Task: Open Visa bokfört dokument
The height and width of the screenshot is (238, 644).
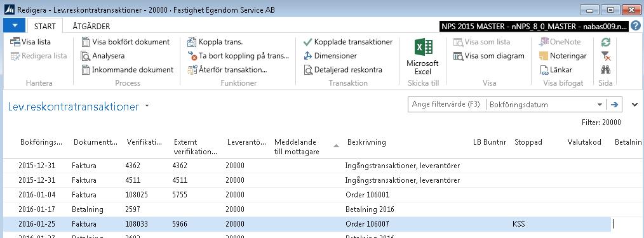Action: tap(126, 42)
